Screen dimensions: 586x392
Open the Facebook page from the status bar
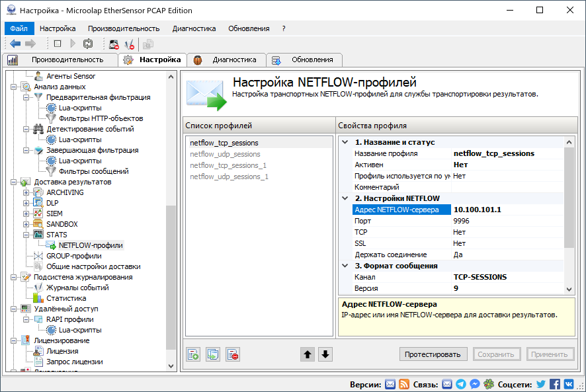click(x=554, y=383)
